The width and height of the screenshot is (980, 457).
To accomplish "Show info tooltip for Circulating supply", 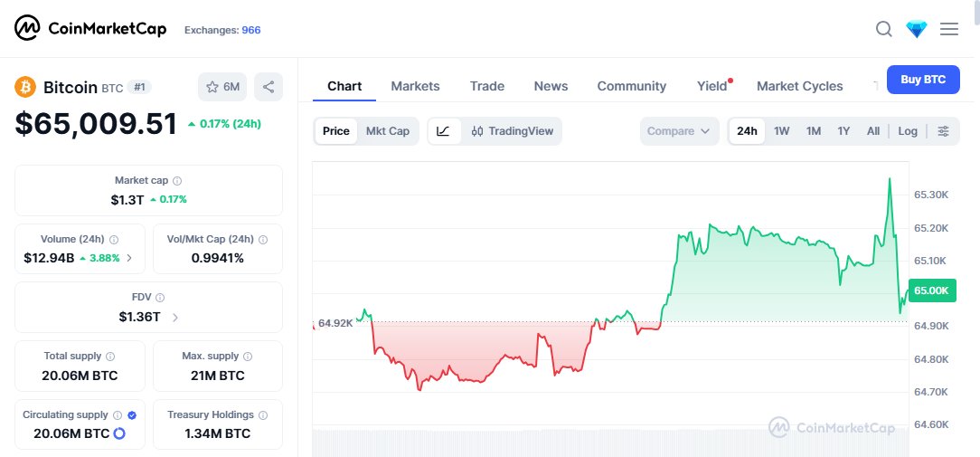I will [x=118, y=415].
